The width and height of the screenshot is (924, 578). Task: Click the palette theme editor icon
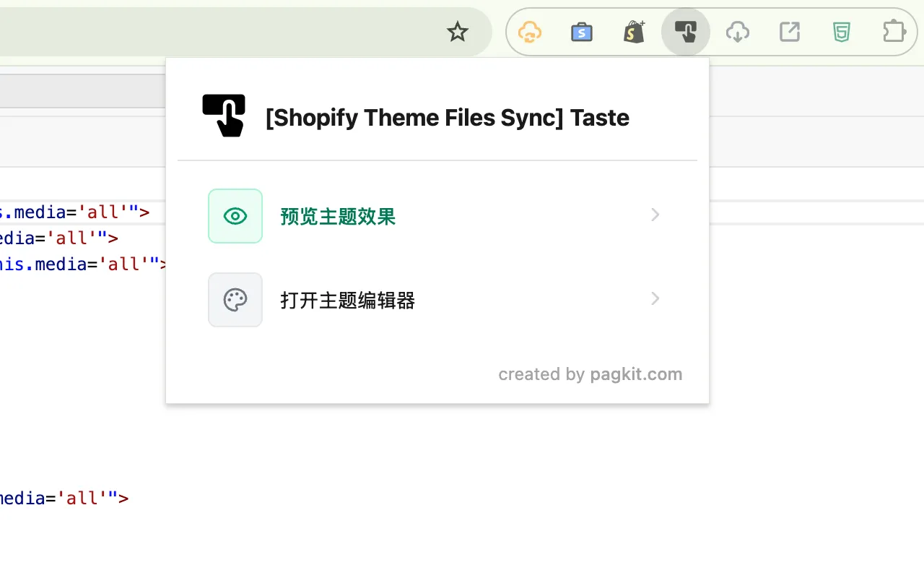235,300
